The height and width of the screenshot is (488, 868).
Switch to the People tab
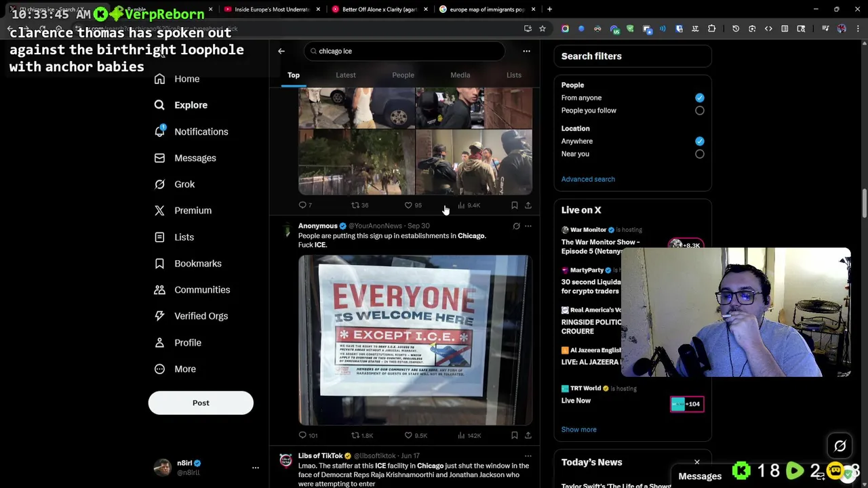click(x=403, y=75)
